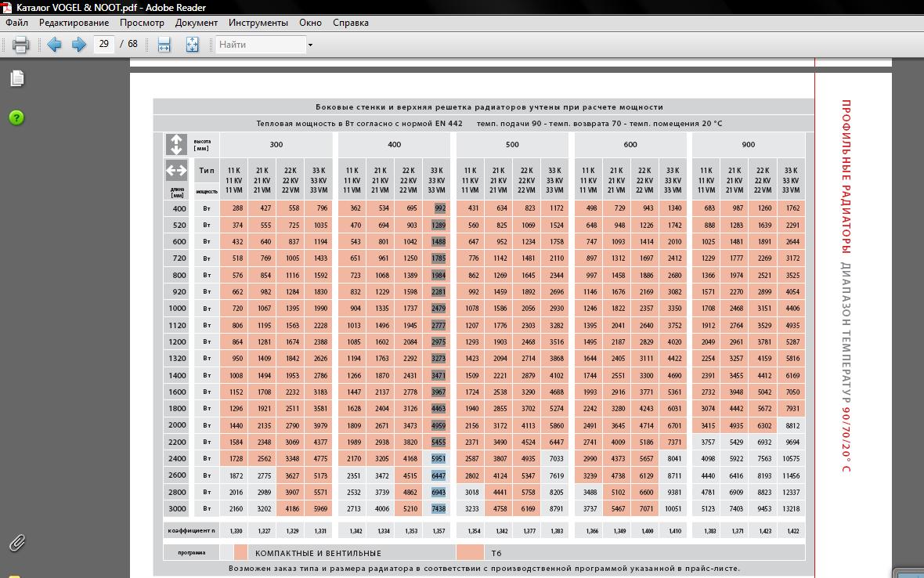Click the salmon T6 legend color swatch
The height and width of the screenshot is (578, 924).
click(x=470, y=553)
